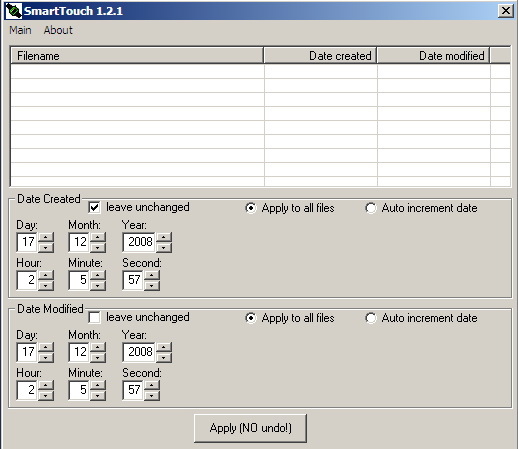Open the About menu
Screen dimensions: 518x449
(58, 30)
